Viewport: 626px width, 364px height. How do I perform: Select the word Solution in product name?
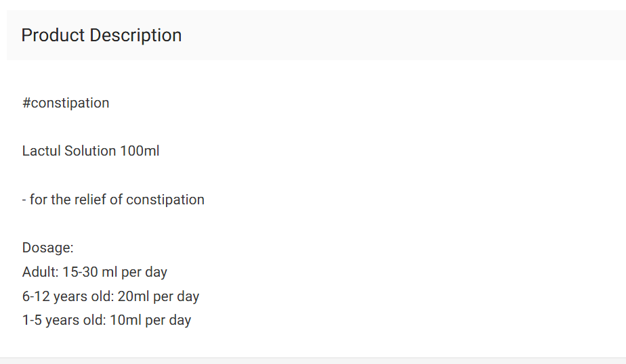[90, 151]
